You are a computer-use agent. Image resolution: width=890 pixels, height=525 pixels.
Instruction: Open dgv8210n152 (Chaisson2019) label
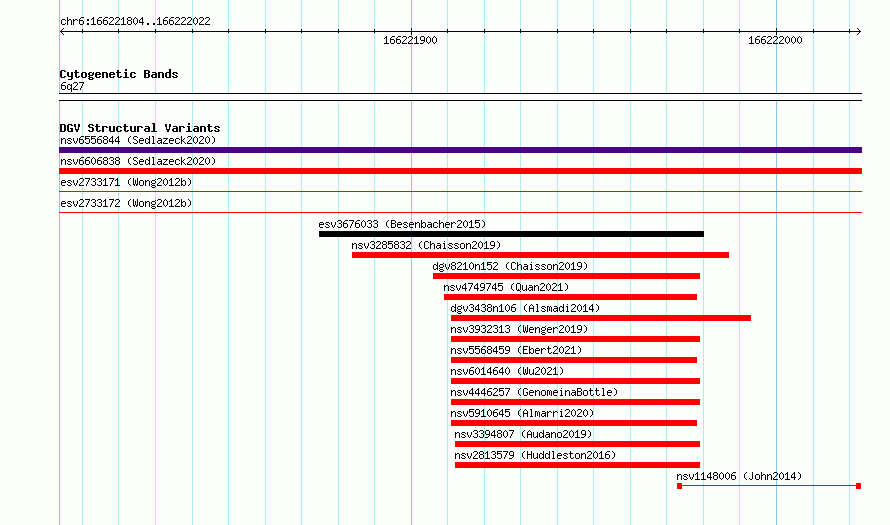(510, 266)
